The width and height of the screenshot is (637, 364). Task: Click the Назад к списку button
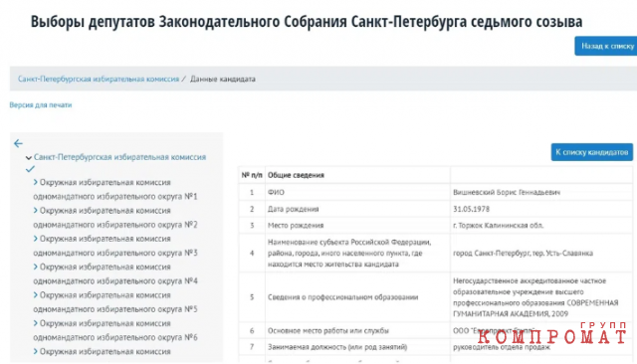606,46
